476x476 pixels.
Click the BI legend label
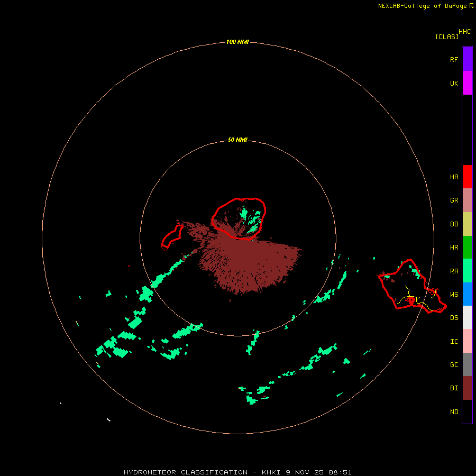click(454, 388)
